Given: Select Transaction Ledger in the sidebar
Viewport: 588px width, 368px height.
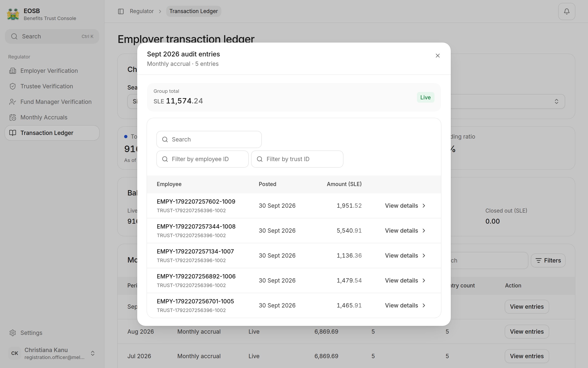Looking at the screenshot, I should [52, 133].
